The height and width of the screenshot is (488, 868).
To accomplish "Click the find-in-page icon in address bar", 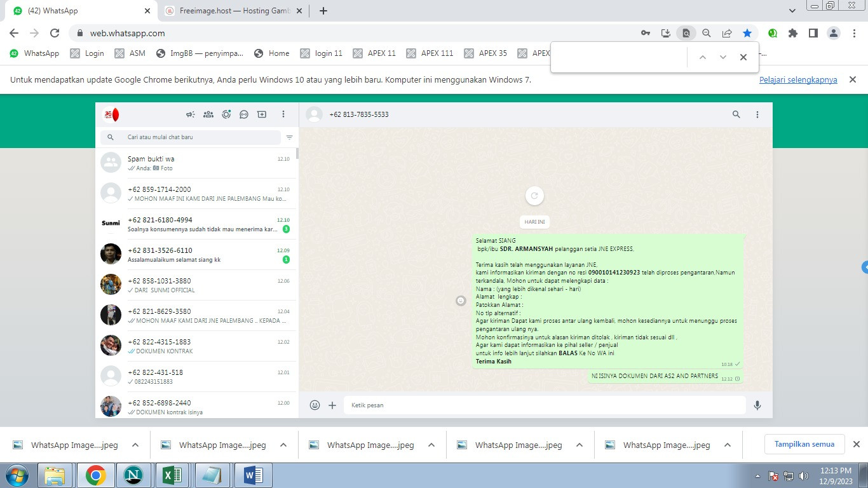I will point(686,33).
